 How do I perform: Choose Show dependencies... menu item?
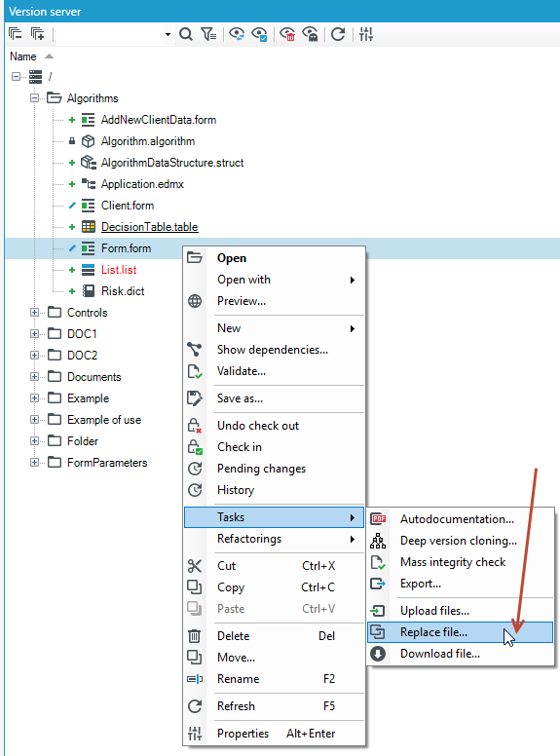[275, 350]
